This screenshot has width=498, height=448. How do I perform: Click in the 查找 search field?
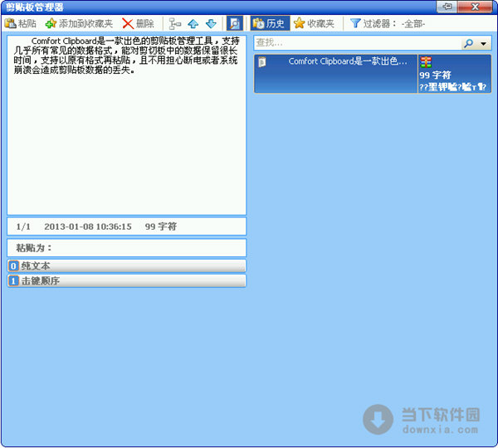357,42
